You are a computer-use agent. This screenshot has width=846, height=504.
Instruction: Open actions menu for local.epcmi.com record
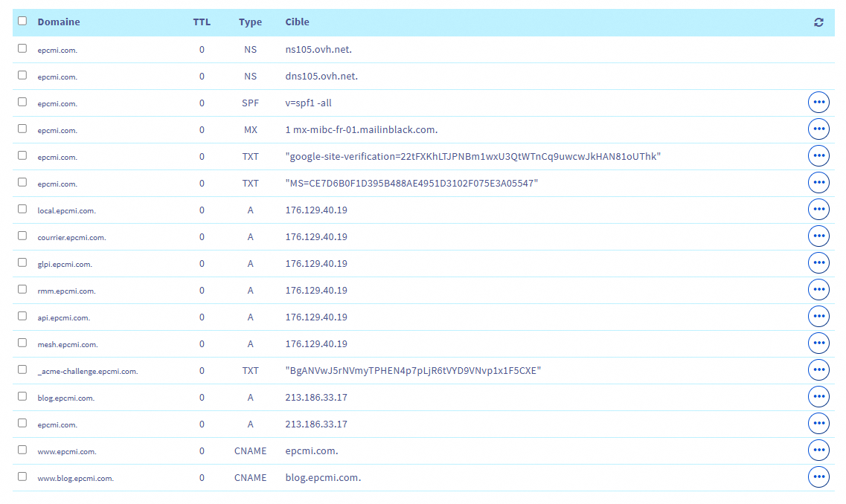818,210
